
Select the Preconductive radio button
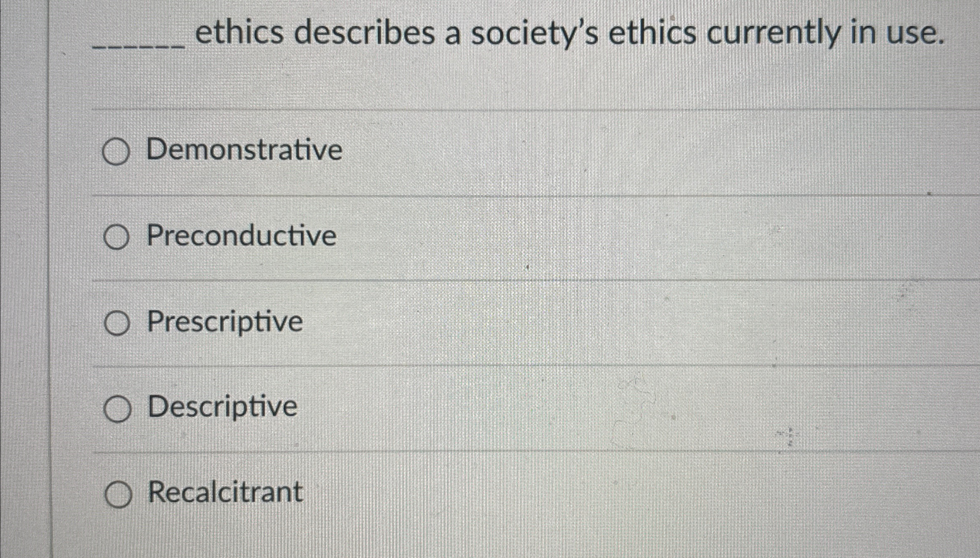pos(118,236)
